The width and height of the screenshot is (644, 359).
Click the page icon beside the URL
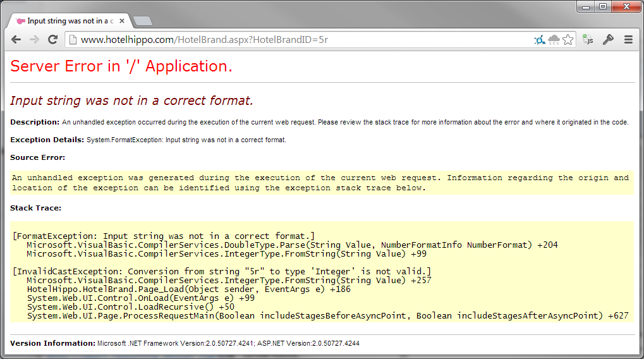coord(73,39)
